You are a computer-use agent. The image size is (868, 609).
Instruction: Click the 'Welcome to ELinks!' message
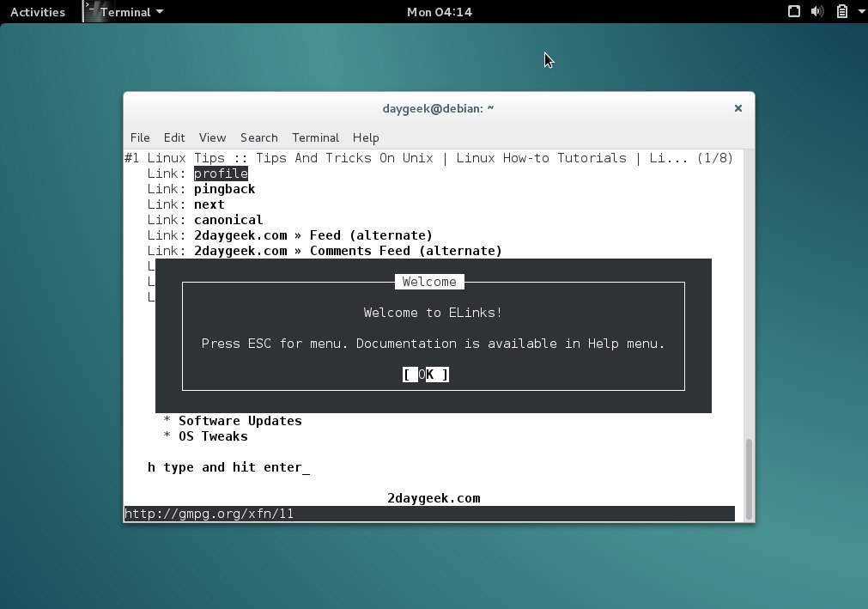(433, 313)
